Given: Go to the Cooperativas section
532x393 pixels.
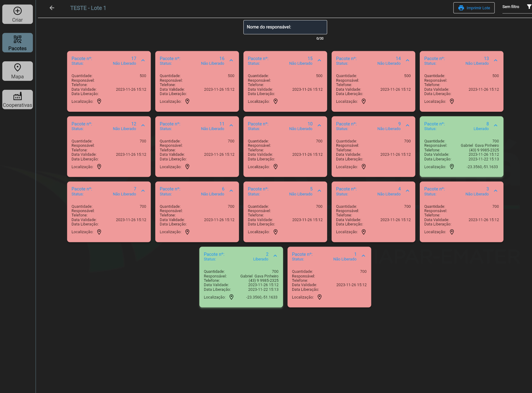Looking at the screenshot, I should pyautogui.click(x=17, y=99).
